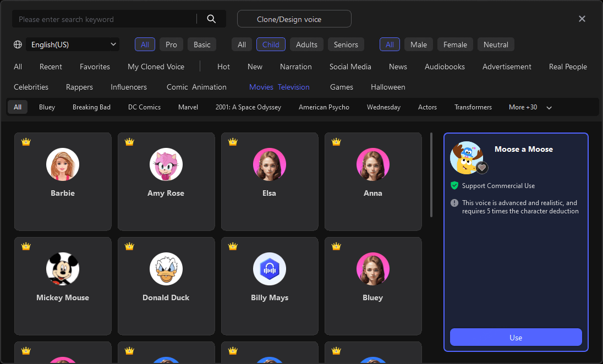Click the green commercial use shield icon

(454, 186)
